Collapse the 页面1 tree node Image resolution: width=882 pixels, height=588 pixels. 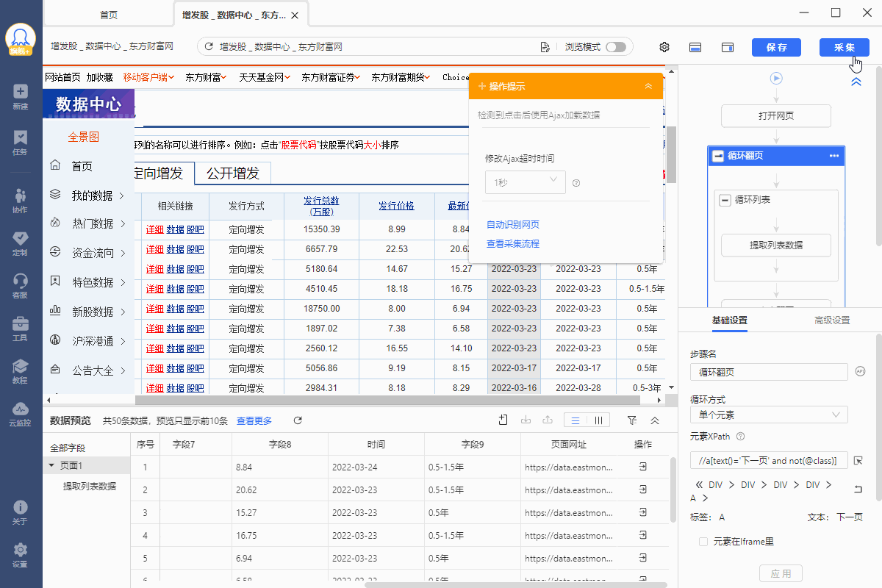(x=51, y=465)
